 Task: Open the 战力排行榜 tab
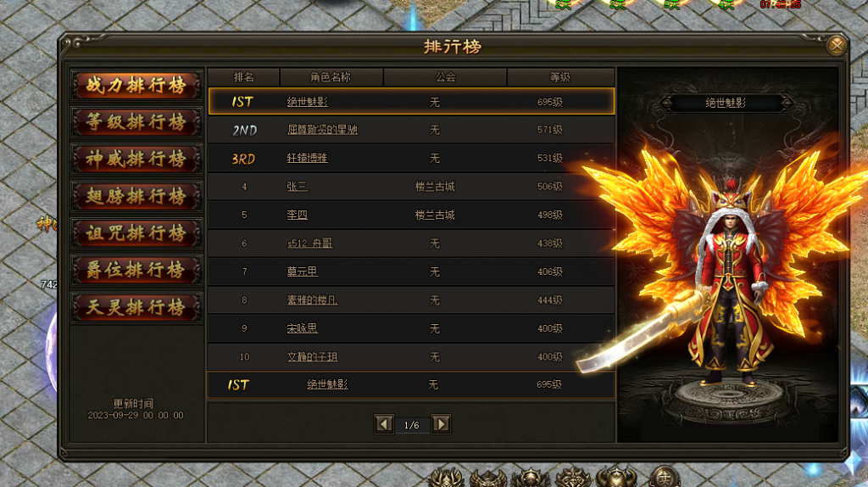(136, 86)
